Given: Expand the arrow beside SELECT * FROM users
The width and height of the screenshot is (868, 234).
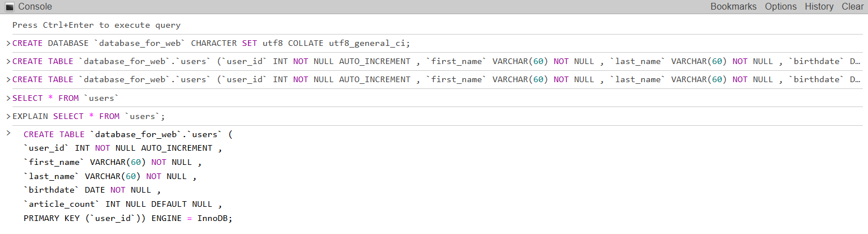Looking at the screenshot, I should (x=8, y=98).
